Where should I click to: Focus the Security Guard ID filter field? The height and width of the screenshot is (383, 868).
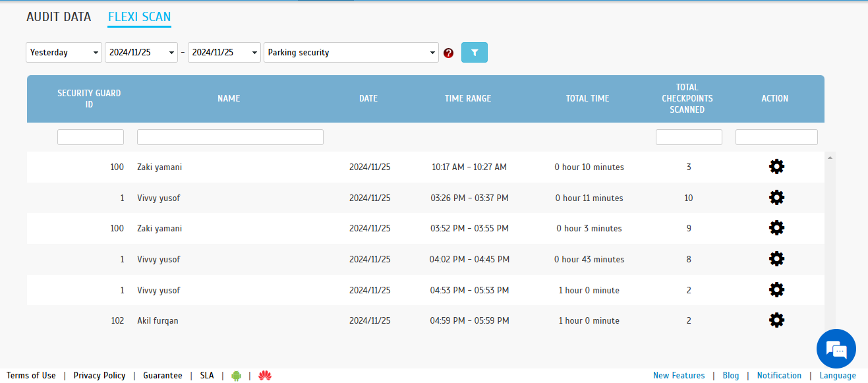click(x=90, y=137)
